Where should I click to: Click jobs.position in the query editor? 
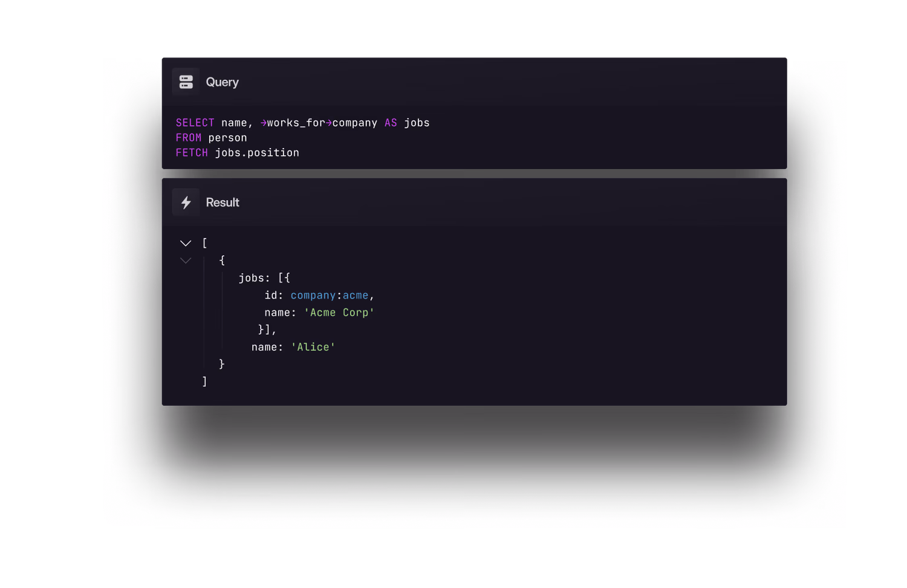click(257, 153)
